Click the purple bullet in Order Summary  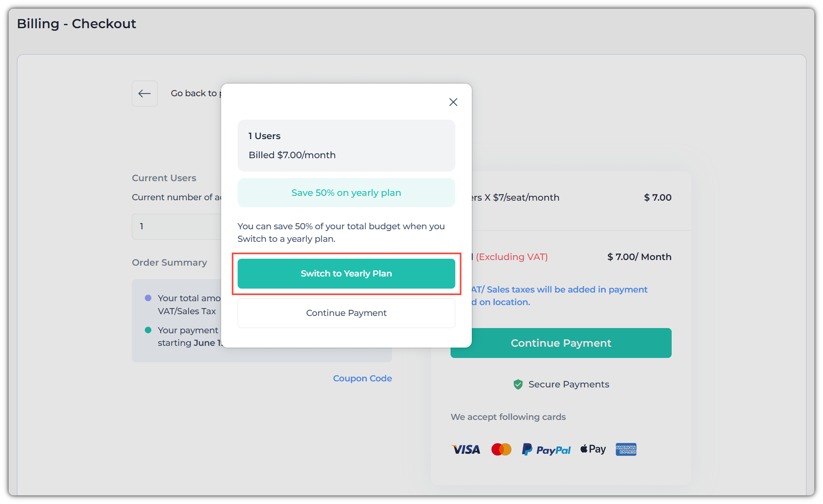[x=148, y=298]
